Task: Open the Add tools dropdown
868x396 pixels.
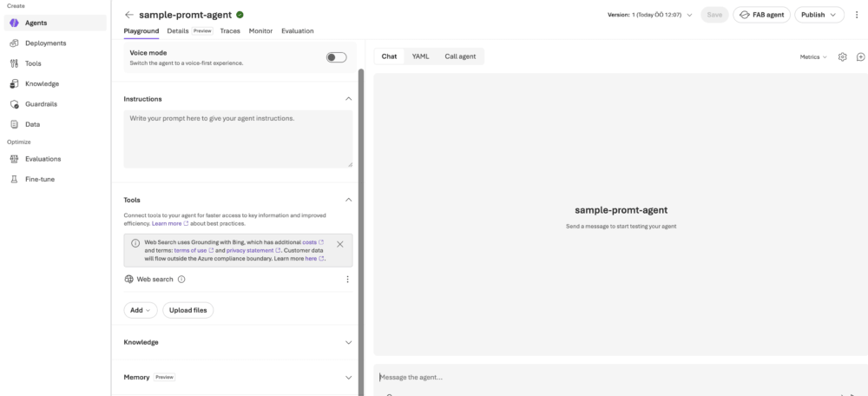Action: click(x=141, y=310)
